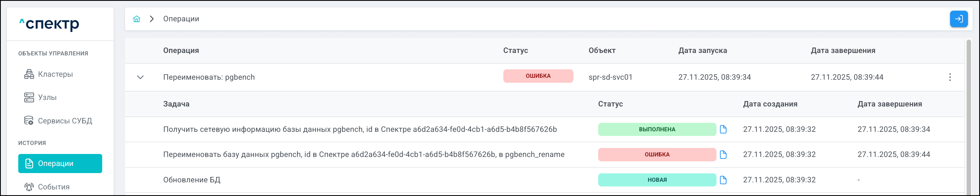Click the home icon in breadcrumb

(x=137, y=19)
